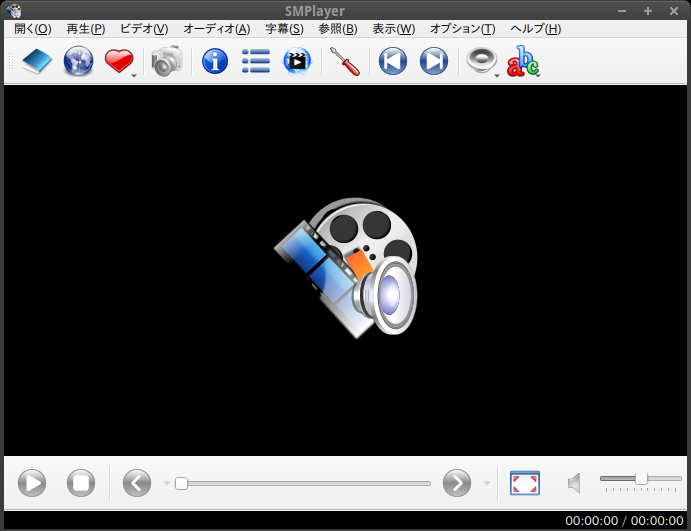Show file information with the blue info icon
Screen dimensions: 691x531
(215, 61)
